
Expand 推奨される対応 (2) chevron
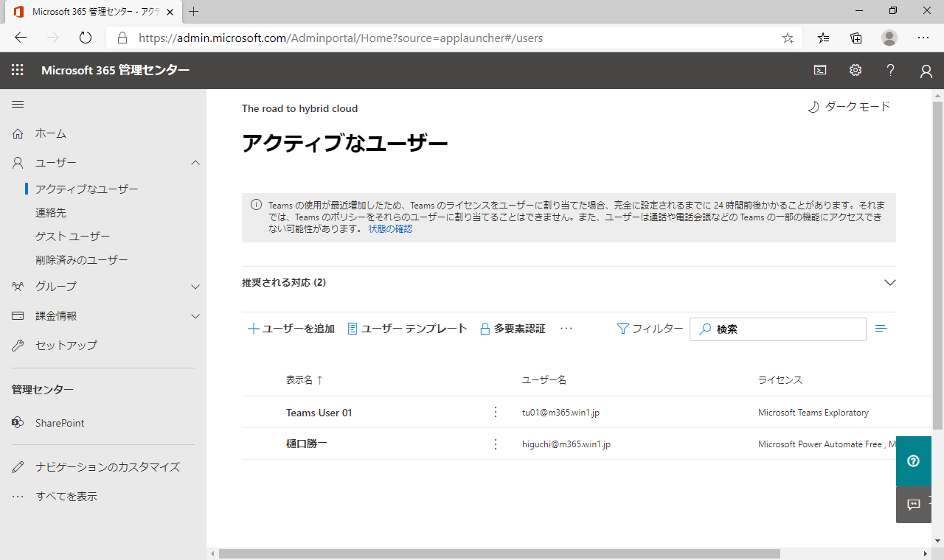pyautogui.click(x=890, y=282)
